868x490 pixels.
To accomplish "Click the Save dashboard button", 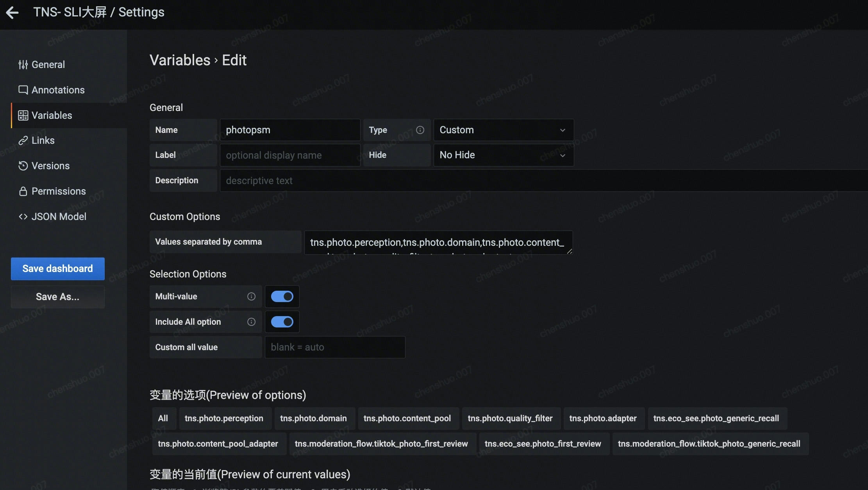I will point(57,268).
